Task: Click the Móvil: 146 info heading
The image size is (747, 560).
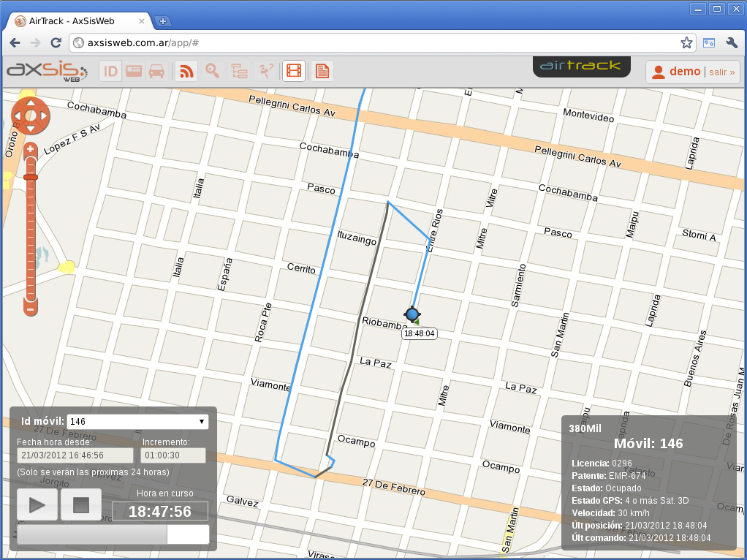Action: tap(648, 444)
